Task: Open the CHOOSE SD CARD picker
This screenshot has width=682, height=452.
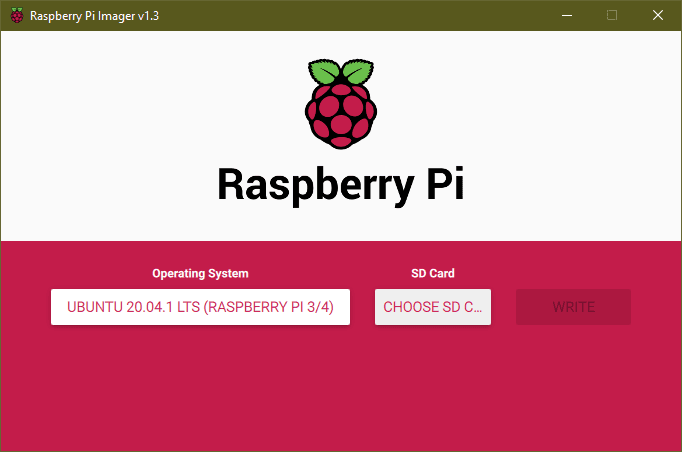Action: (433, 307)
